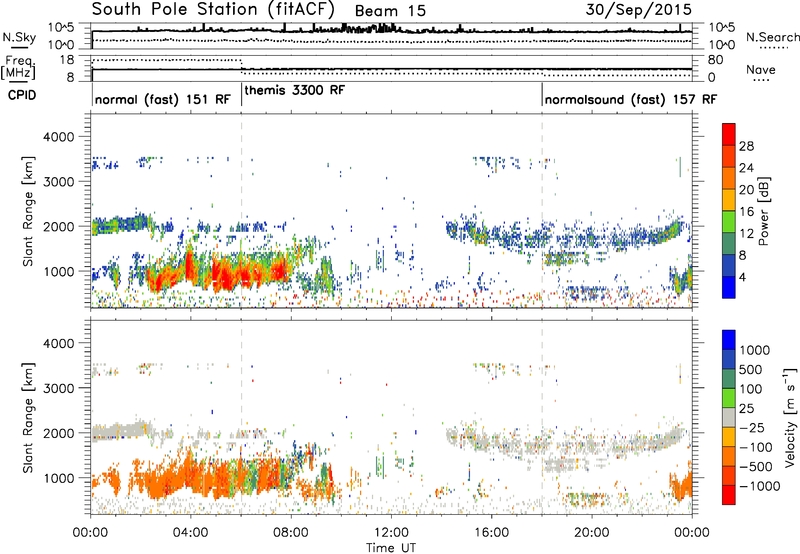
Task: Click the 'normalsound (fast) 157 RF' CPID entry
Action: [x=631, y=99]
